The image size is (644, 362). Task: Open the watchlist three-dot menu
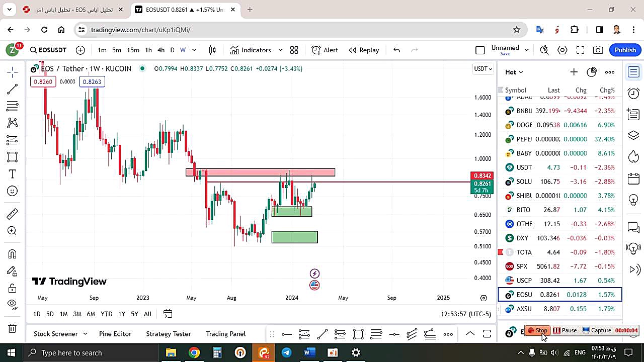tap(610, 72)
